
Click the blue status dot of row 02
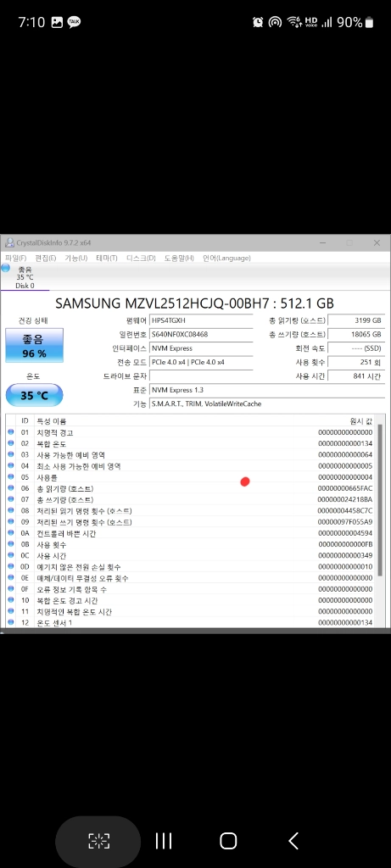(x=11, y=443)
